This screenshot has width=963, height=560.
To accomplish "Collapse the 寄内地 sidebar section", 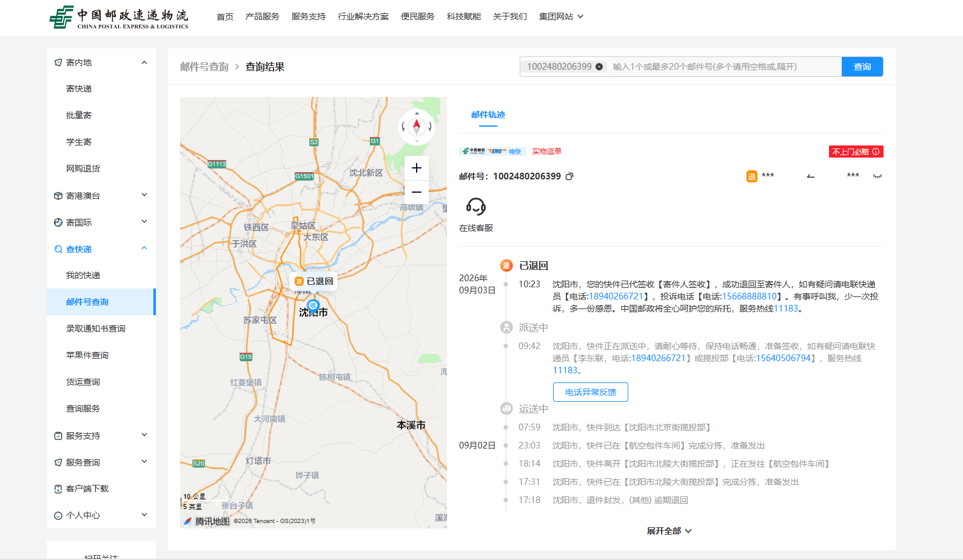I will coord(144,62).
